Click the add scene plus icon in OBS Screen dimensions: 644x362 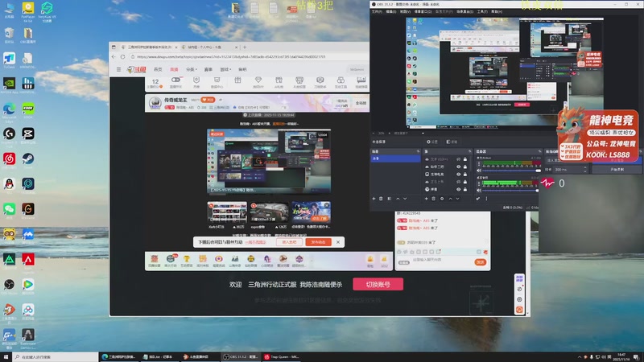374,199
